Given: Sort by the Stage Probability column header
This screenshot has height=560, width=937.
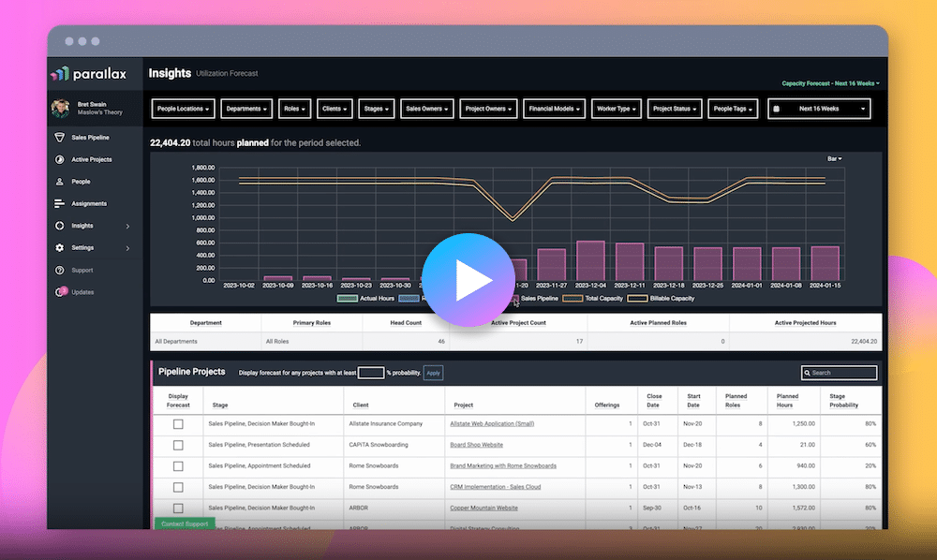Looking at the screenshot, I should tap(844, 401).
